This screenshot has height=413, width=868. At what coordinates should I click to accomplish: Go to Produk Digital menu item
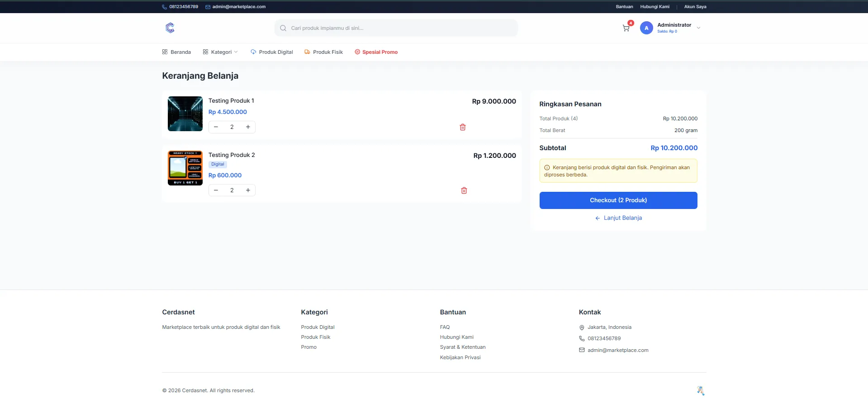pyautogui.click(x=272, y=52)
